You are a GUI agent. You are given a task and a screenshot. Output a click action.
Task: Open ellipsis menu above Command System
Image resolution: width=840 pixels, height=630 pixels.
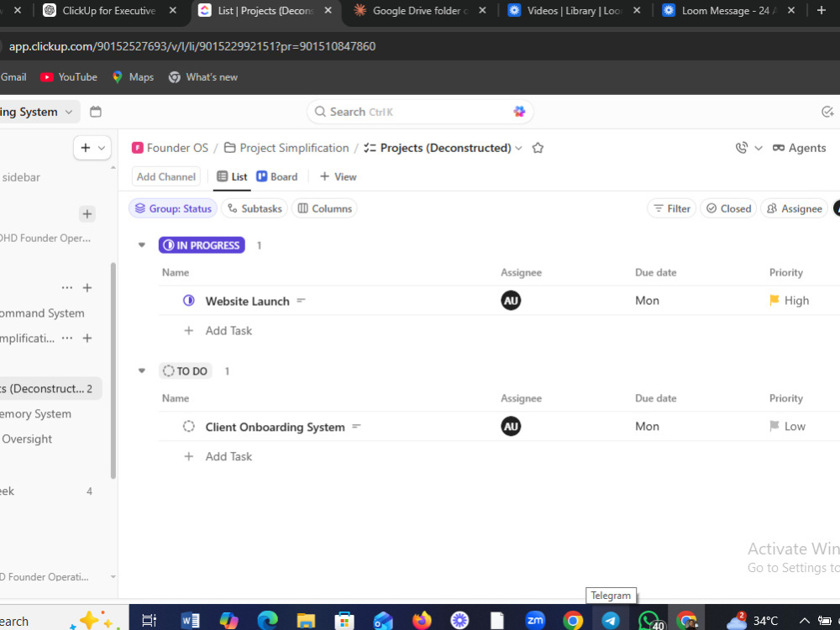point(67,287)
